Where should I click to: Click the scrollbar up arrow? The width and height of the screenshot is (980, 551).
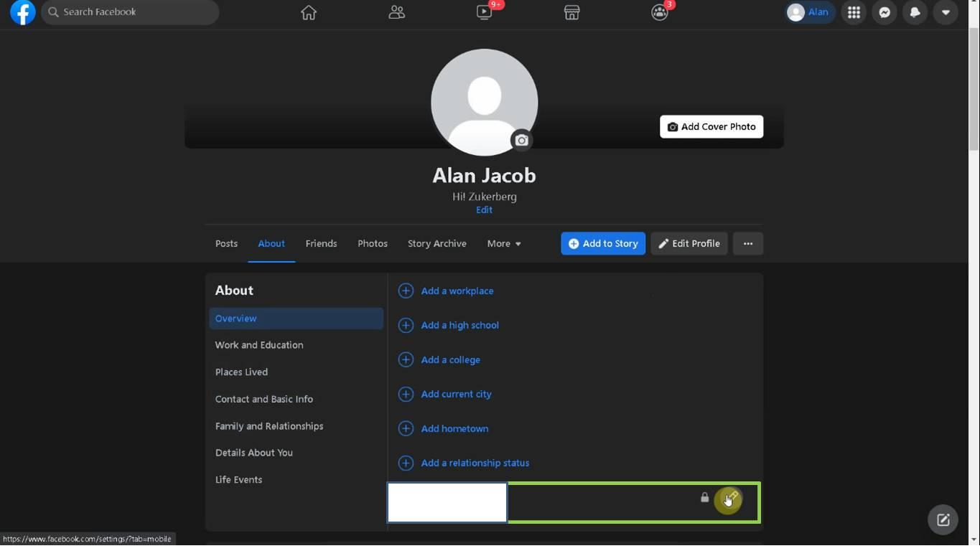click(x=974, y=4)
